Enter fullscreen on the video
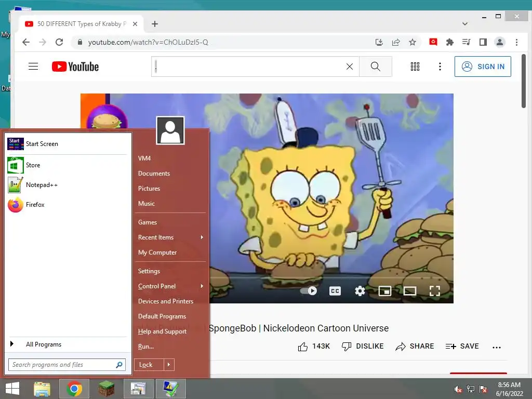 click(435, 291)
